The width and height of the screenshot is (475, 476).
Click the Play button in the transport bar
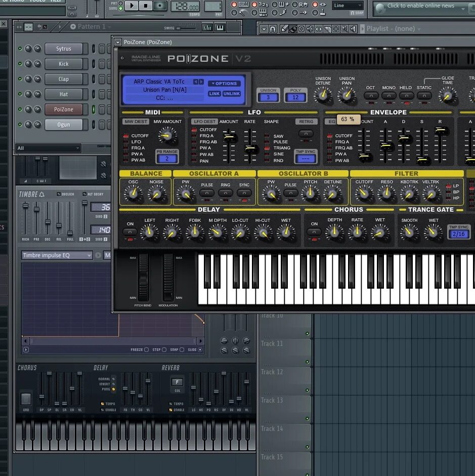pos(132,6)
